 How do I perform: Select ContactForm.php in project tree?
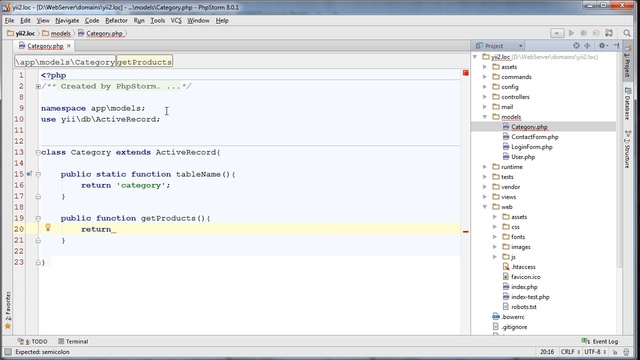(x=535, y=137)
